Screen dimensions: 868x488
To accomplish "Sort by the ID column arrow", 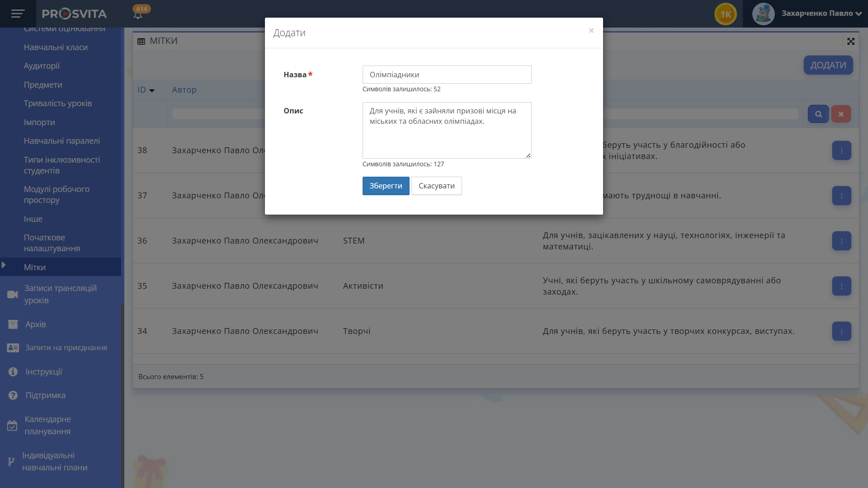I will (x=152, y=90).
